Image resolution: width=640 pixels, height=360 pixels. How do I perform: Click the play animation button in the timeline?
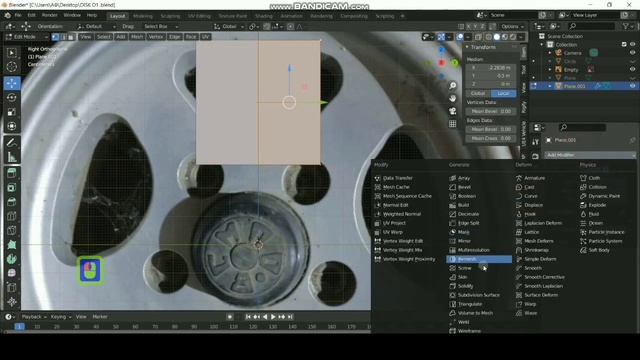click(x=273, y=317)
